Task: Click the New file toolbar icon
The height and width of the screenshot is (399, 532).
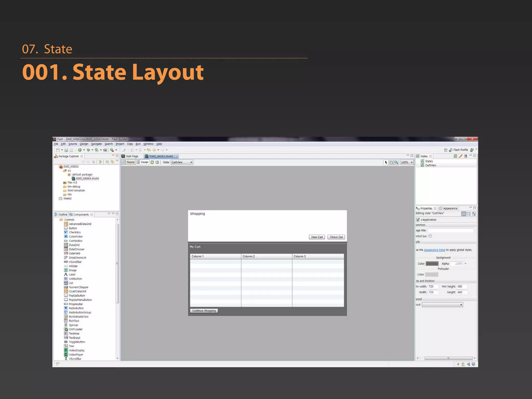Action: (58, 150)
